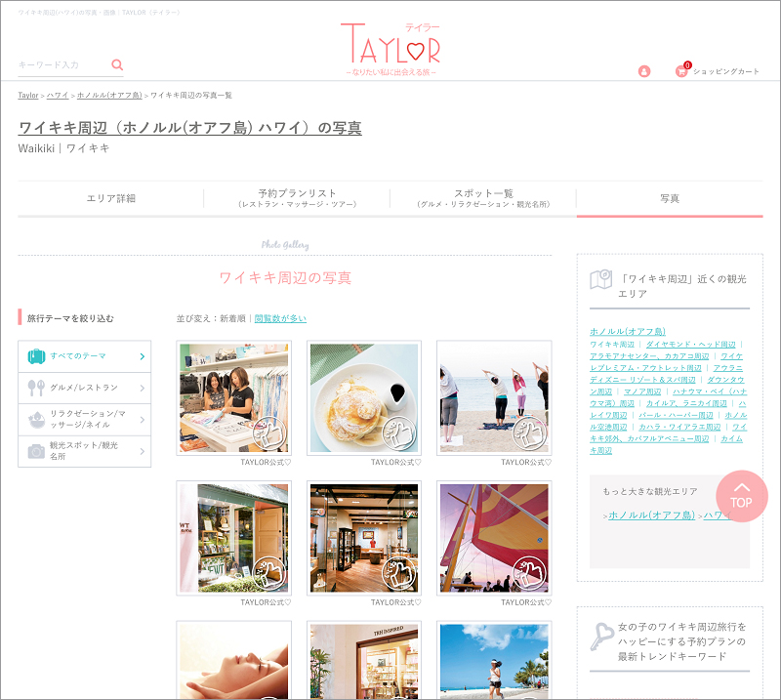Click like icon on pancake photo
The image size is (781, 700).
(x=400, y=432)
